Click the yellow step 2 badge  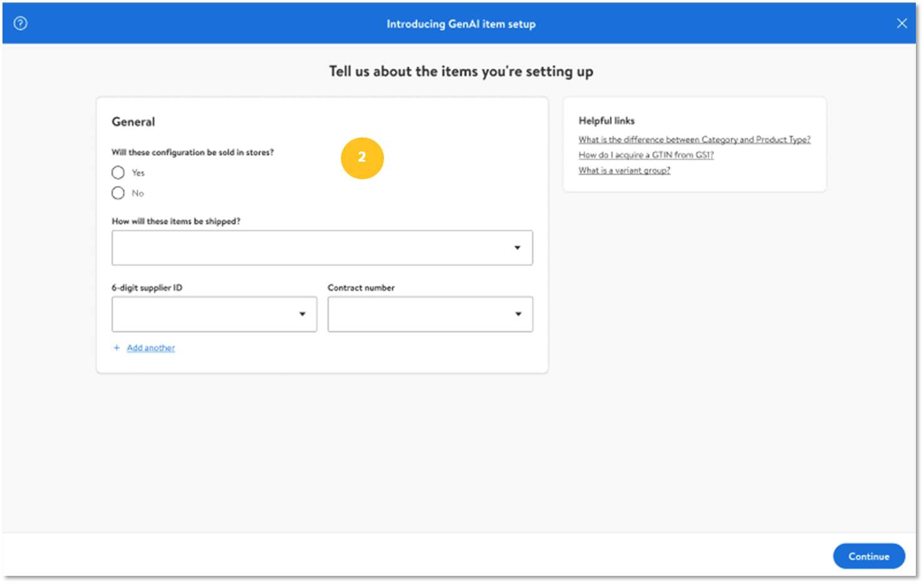coord(362,158)
